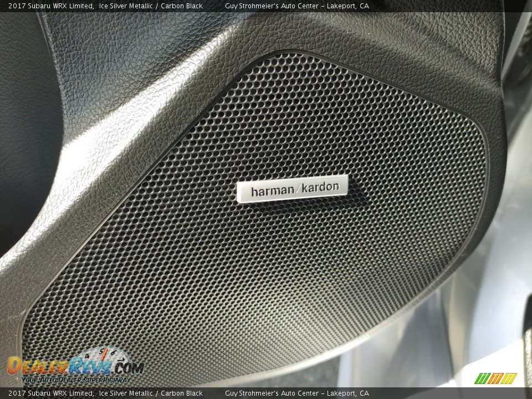Click the harman/kardon speaker badge
This screenshot has width=532, height=399.
tap(293, 188)
